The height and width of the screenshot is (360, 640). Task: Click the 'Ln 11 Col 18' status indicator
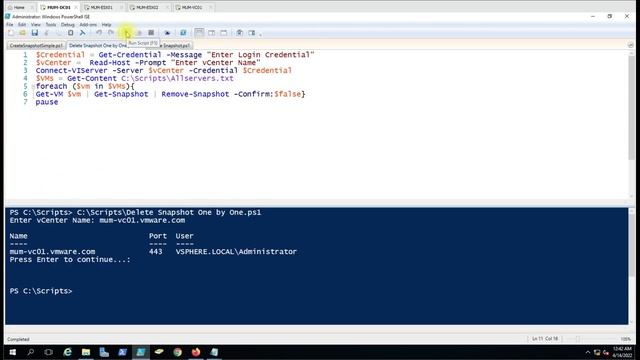click(x=545, y=339)
